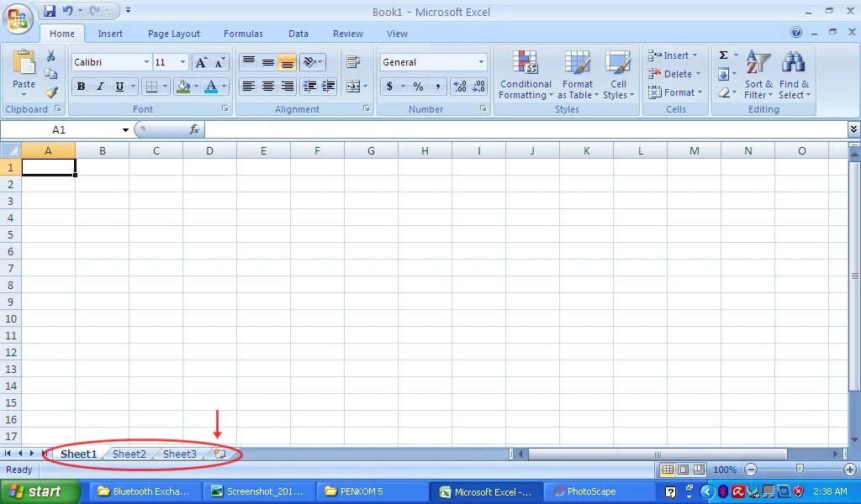Expand the Name Box dropdown arrow
The height and width of the screenshot is (504, 861).
(x=125, y=130)
